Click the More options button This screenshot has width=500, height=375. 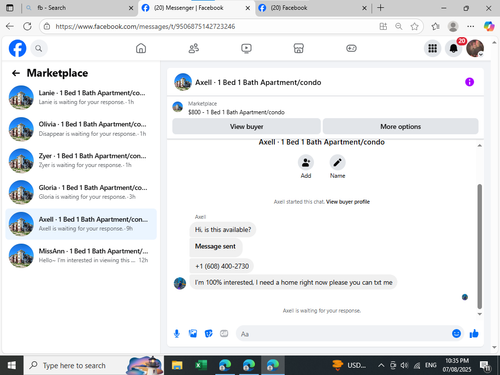(x=400, y=127)
